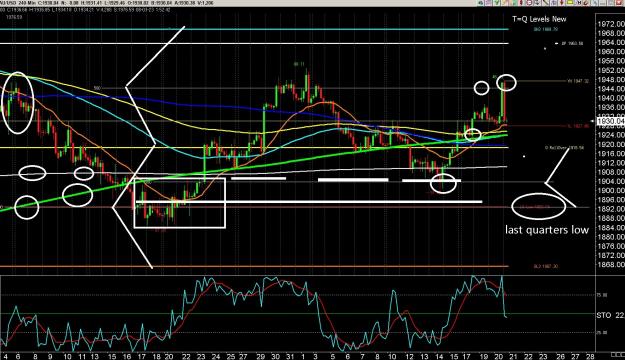The image size is (625, 360).
Task: Click date label 14 on time axis
Action: coord(439,356)
